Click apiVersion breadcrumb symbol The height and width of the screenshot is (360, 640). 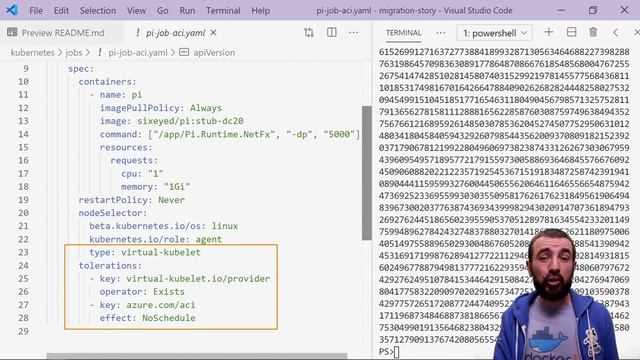click(x=214, y=53)
